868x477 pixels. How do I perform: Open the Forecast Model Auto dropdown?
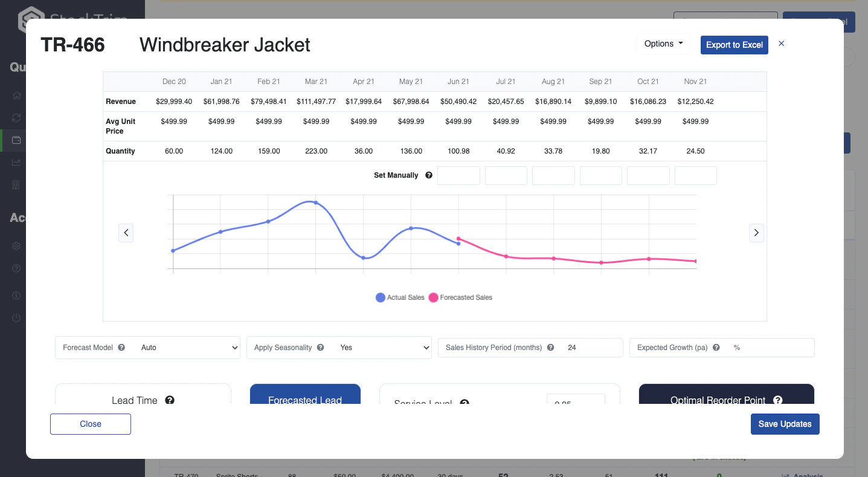pos(188,348)
